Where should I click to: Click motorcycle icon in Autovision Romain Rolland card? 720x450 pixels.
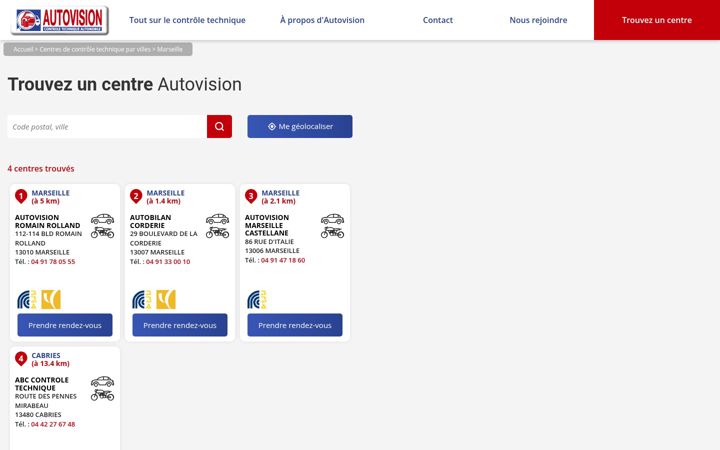102,232
